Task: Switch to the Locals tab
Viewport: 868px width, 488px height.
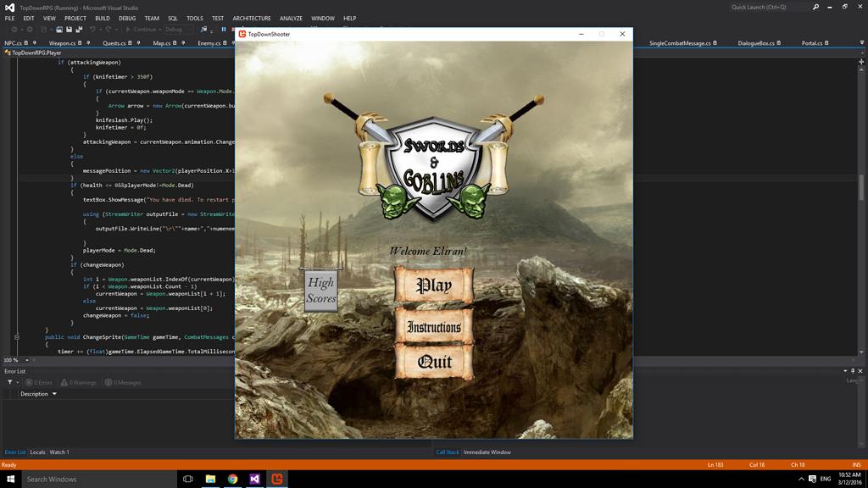Action: [37, 452]
